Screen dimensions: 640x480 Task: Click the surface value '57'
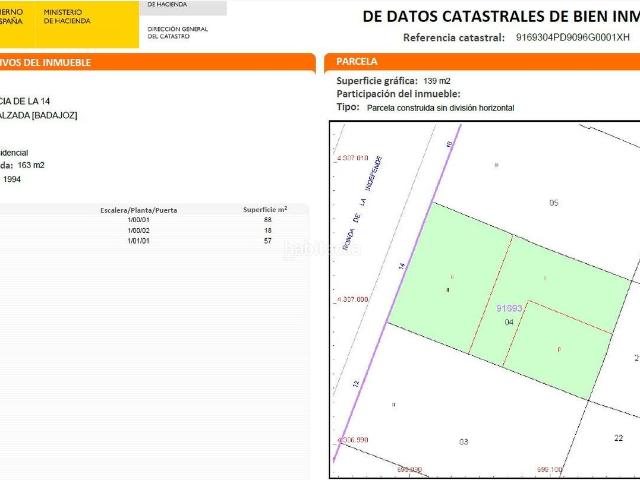(x=268, y=241)
